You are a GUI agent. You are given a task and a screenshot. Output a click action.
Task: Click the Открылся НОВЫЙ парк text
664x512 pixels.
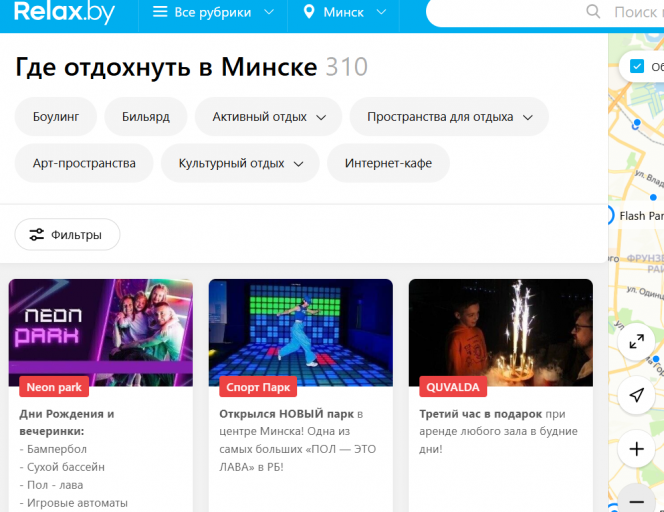pyautogui.click(x=286, y=414)
